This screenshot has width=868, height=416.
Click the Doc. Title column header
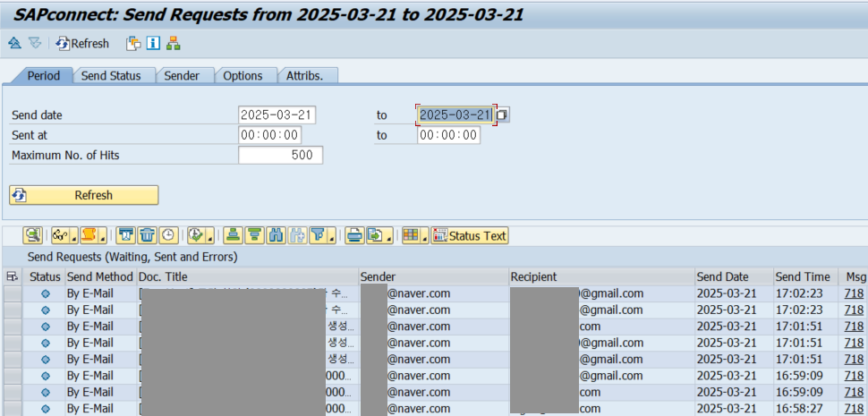tap(248, 276)
